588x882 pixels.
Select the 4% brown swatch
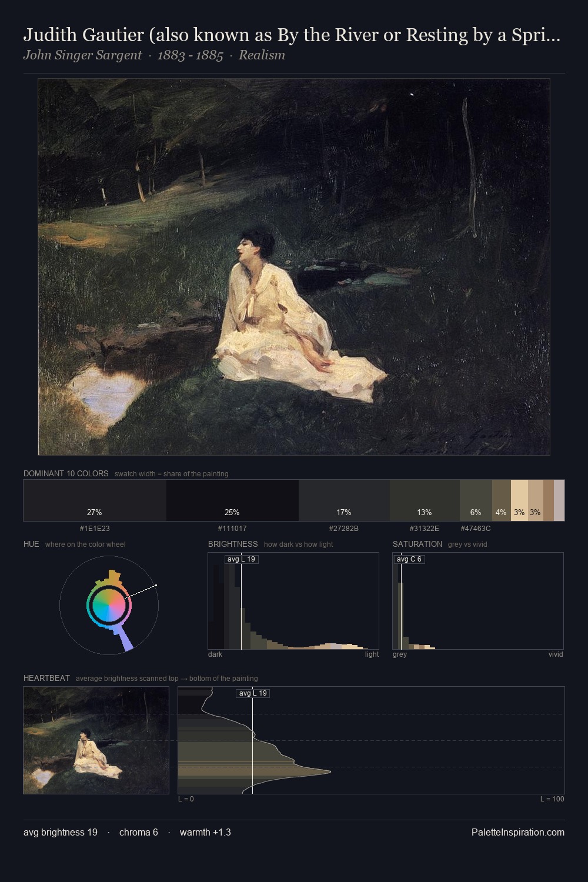point(501,500)
